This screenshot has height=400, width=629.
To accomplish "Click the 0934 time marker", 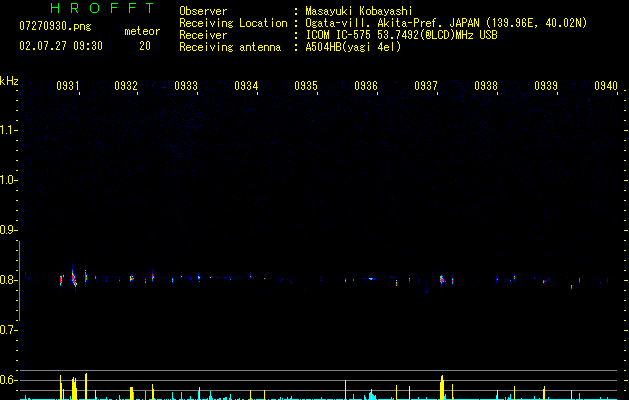I will (x=246, y=86).
